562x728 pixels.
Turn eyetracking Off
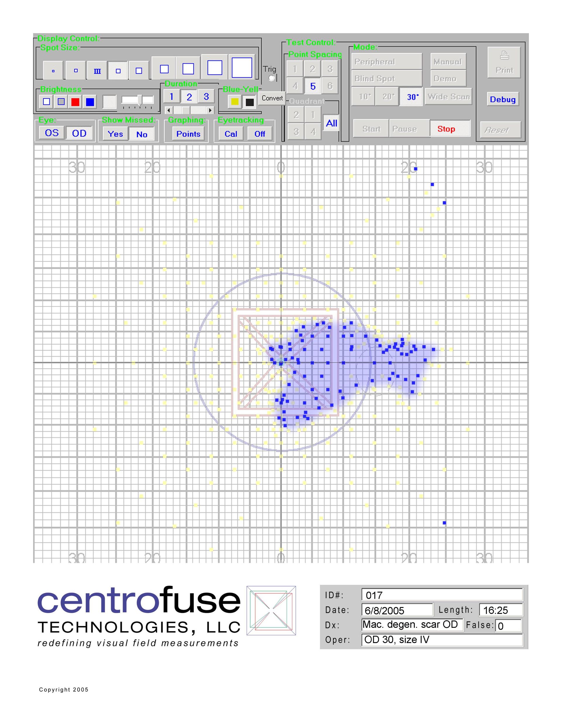coord(260,134)
